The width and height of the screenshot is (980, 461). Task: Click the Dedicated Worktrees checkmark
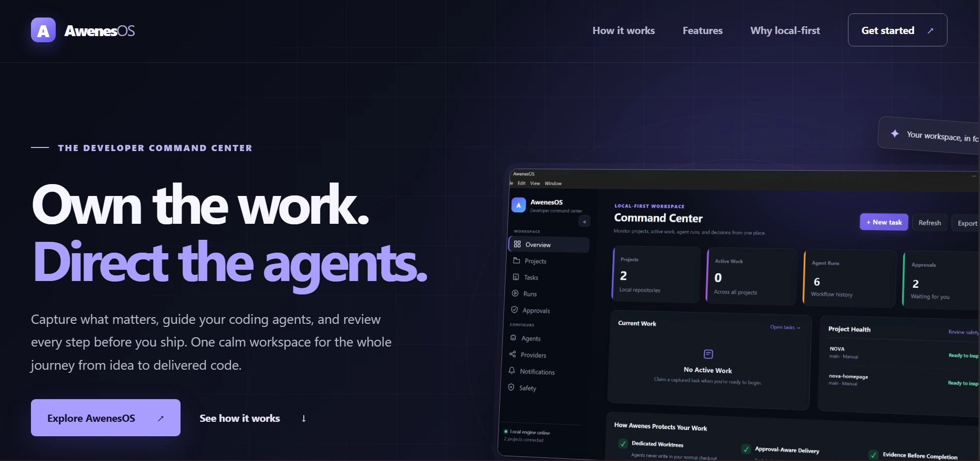pyautogui.click(x=623, y=443)
